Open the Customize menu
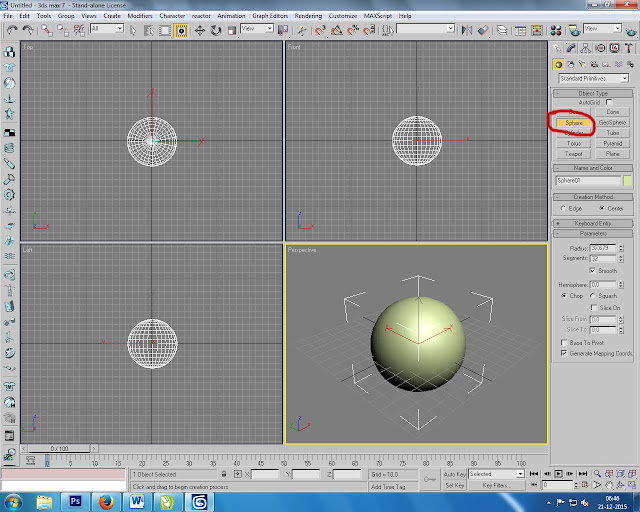 click(x=343, y=16)
